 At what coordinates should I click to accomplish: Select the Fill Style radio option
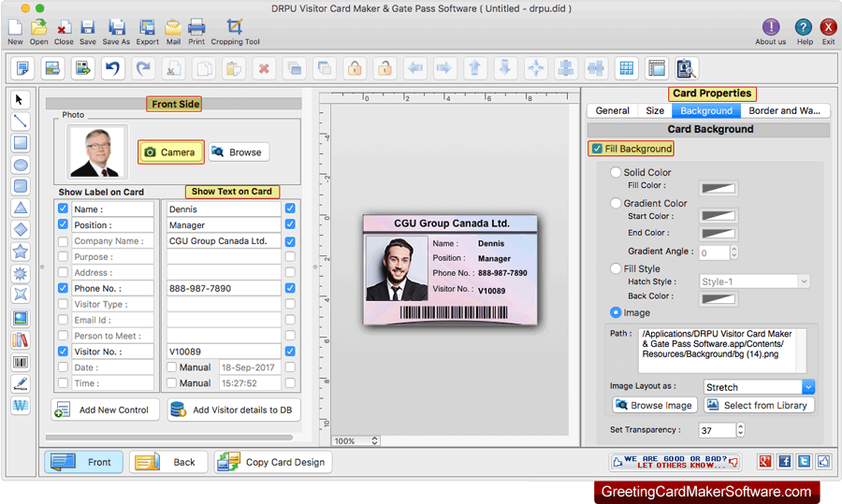[616, 268]
